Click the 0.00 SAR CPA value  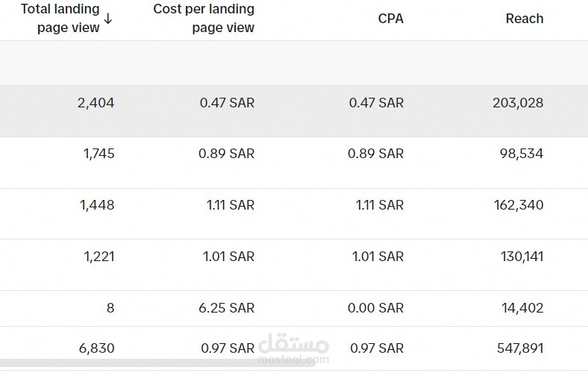click(376, 308)
